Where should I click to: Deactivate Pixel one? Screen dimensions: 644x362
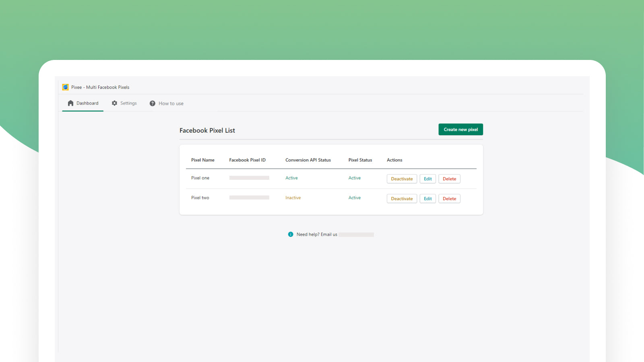pyautogui.click(x=401, y=179)
